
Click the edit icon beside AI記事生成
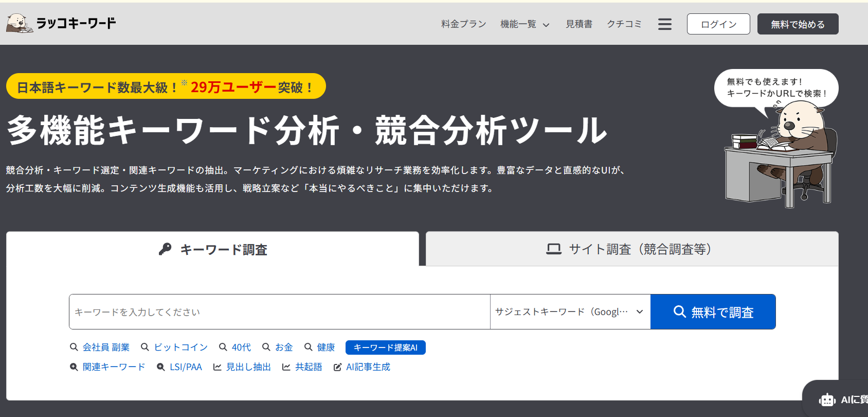click(x=337, y=367)
